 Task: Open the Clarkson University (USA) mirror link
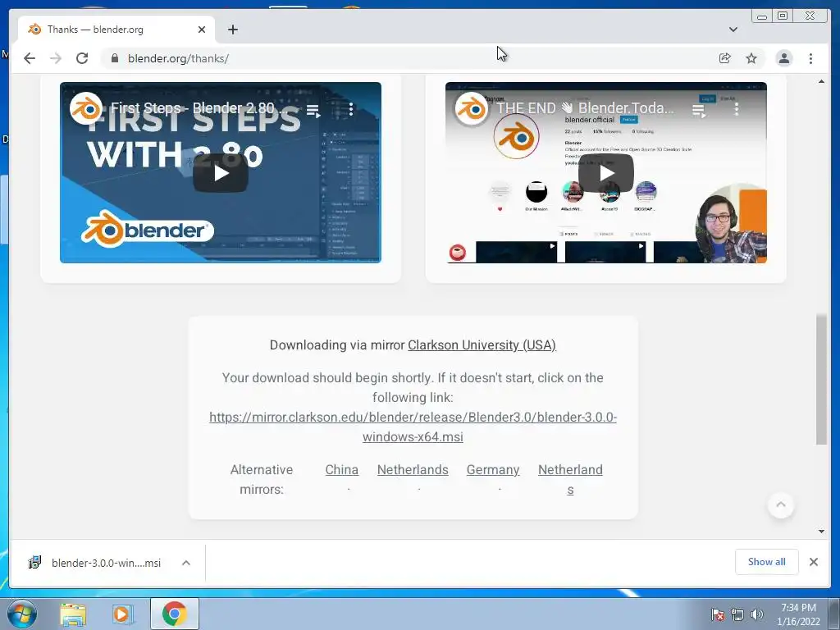[482, 345]
